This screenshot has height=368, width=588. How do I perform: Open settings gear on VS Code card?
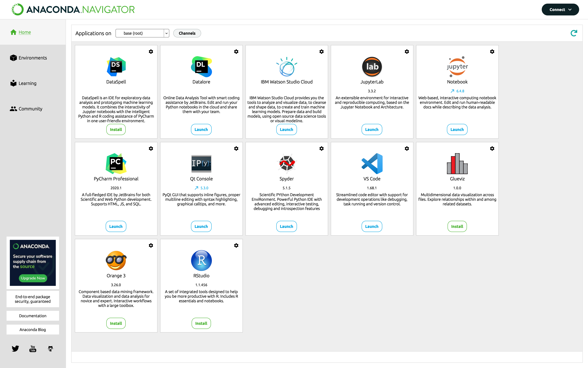tap(407, 149)
